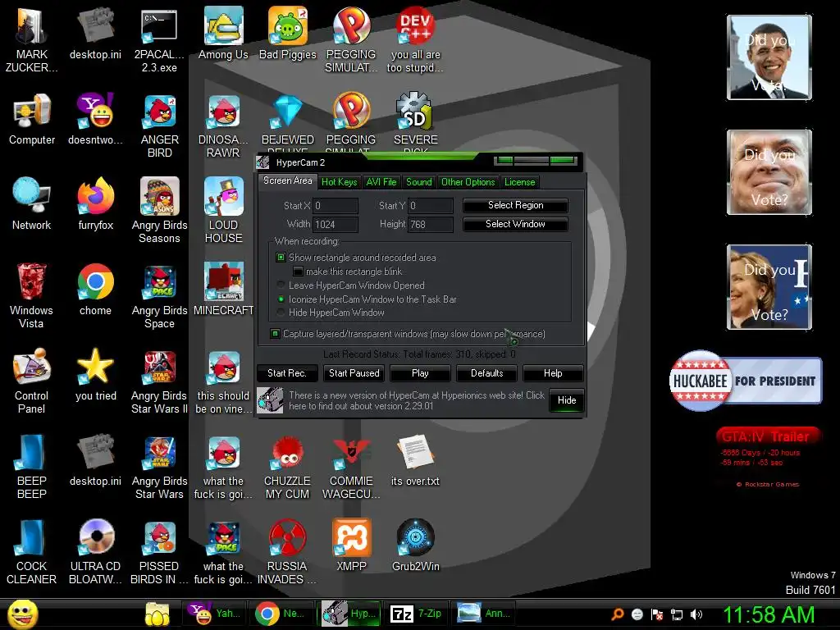
Task: Select the doesntwo Yahoo messenger icon
Action: point(96,119)
